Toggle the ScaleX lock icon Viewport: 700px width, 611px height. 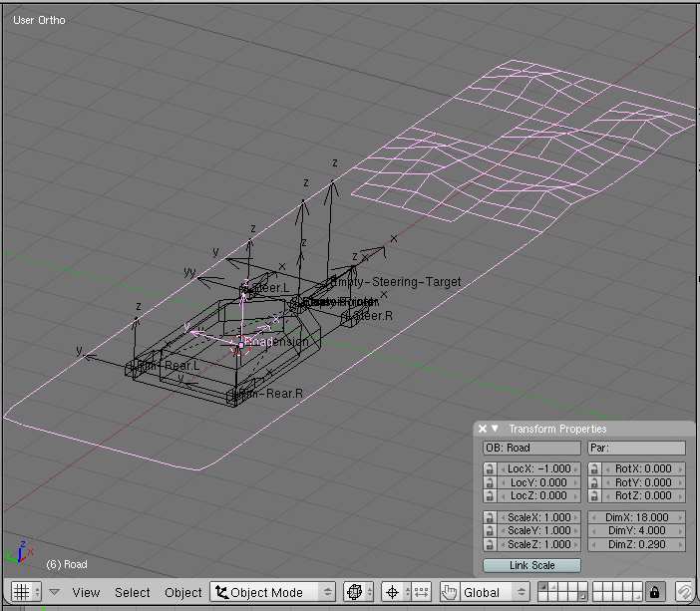click(x=490, y=517)
